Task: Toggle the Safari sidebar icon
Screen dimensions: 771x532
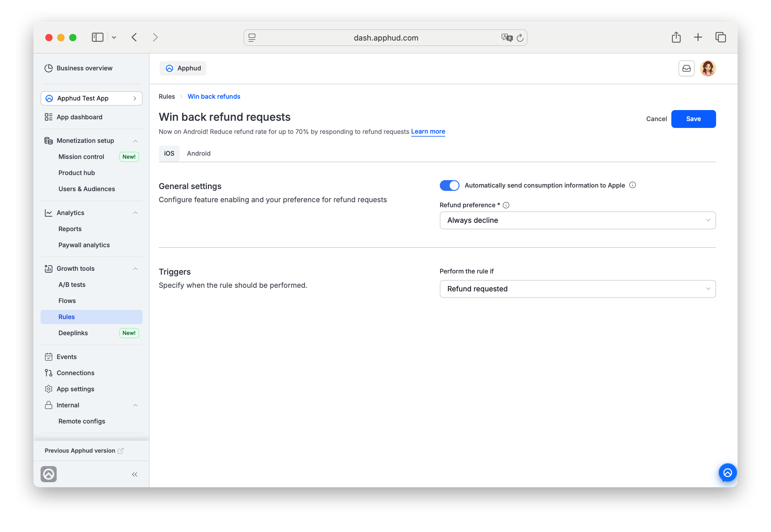Action: [x=97, y=37]
